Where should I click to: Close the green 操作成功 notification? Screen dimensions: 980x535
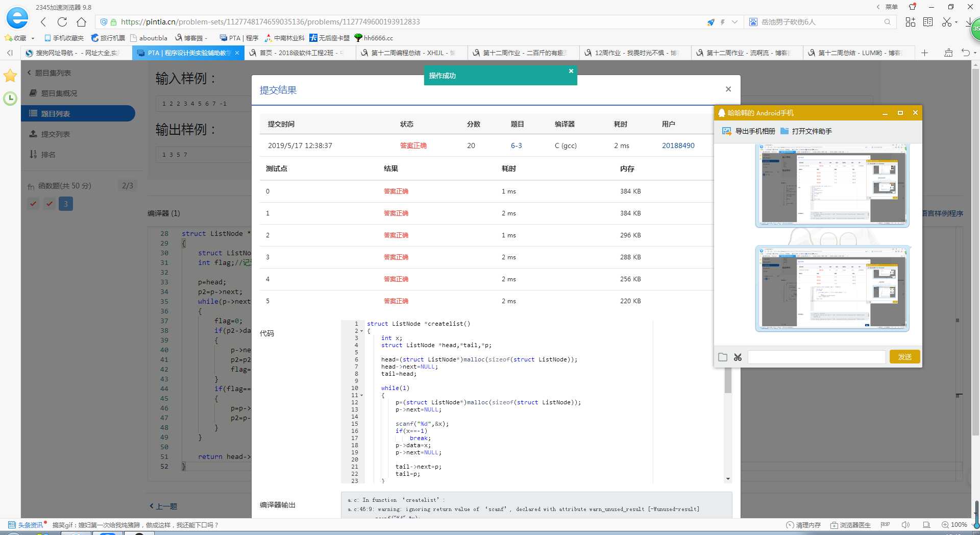(571, 71)
